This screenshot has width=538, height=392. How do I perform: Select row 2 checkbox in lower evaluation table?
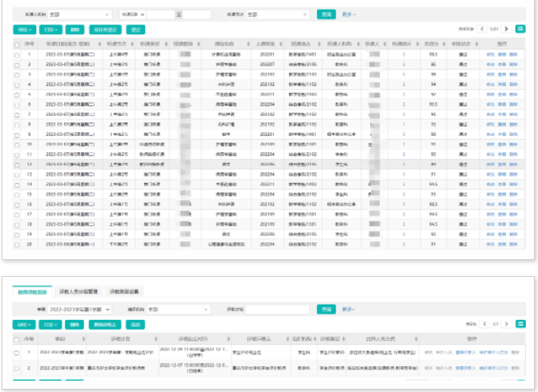click(x=17, y=368)
